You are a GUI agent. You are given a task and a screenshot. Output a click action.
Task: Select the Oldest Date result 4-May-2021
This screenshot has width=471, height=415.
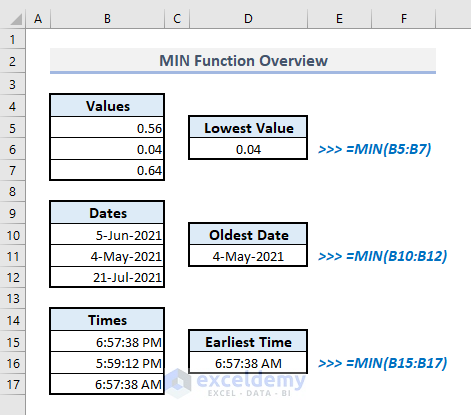248,256
